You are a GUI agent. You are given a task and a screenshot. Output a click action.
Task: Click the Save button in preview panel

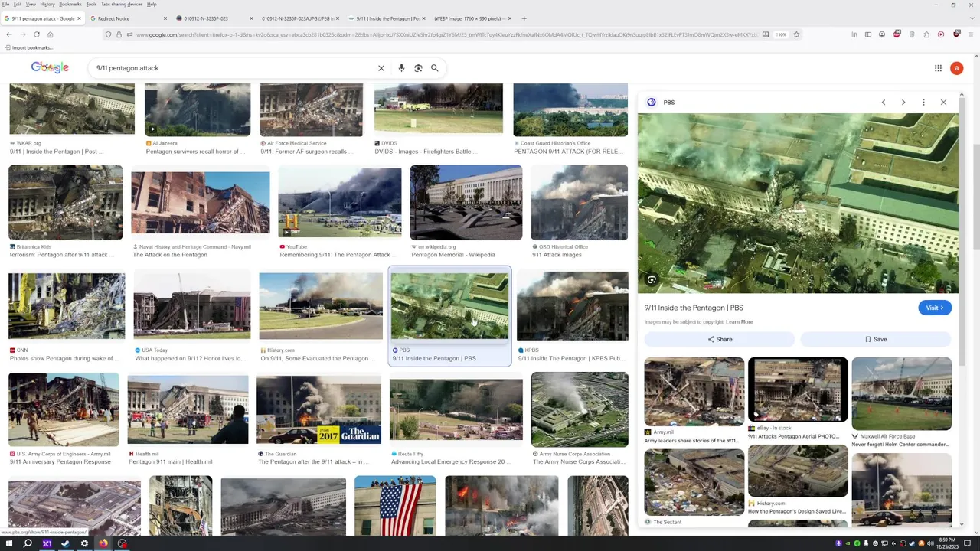tap(876, 339)
